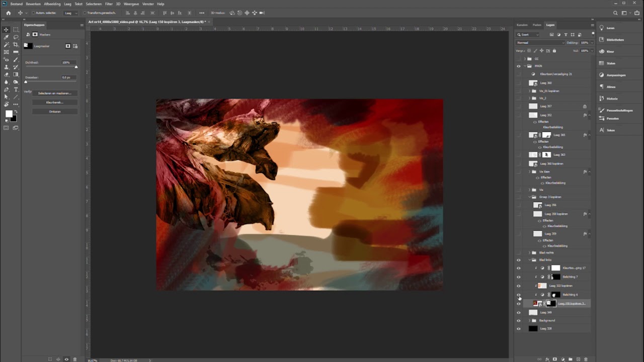Expand the Blad rechts group
Screen dimensions: 644x362
pyautogui.click(x=530, y=252)
